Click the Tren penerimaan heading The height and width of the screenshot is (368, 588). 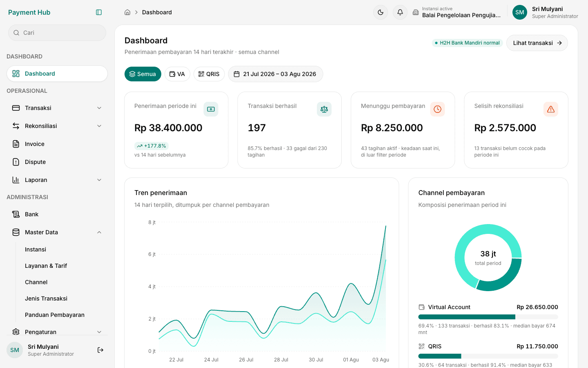[x=161, y=193]
